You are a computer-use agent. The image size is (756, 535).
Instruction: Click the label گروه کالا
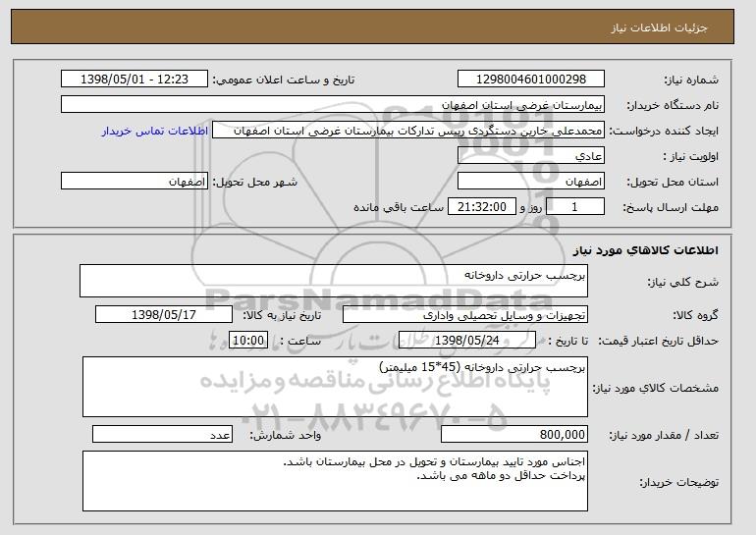click(695, 315)
